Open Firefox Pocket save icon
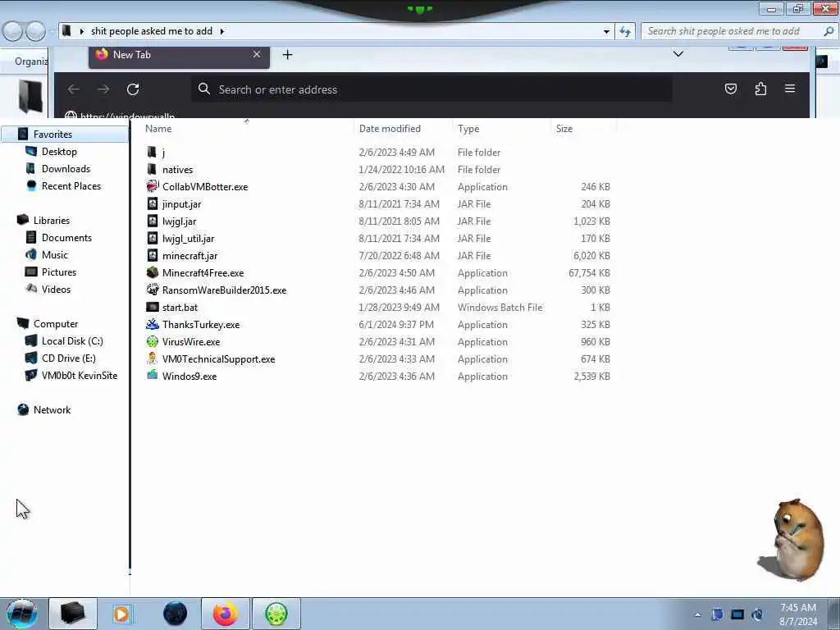Image resolution: width=840 pixels, height=630 pixels. [x=731, y=89]
